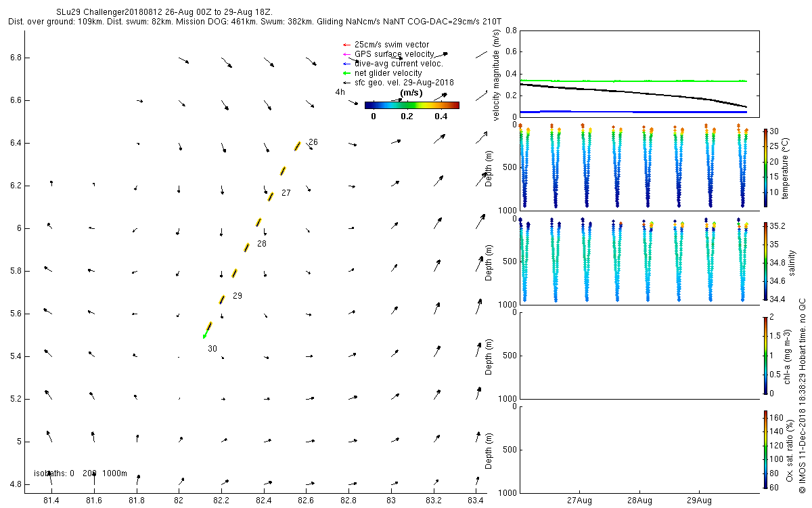Viewport: 812px width, 508px height.
Task: Click the salinity vertical colorbar
Action: click(x=765, y=261)
